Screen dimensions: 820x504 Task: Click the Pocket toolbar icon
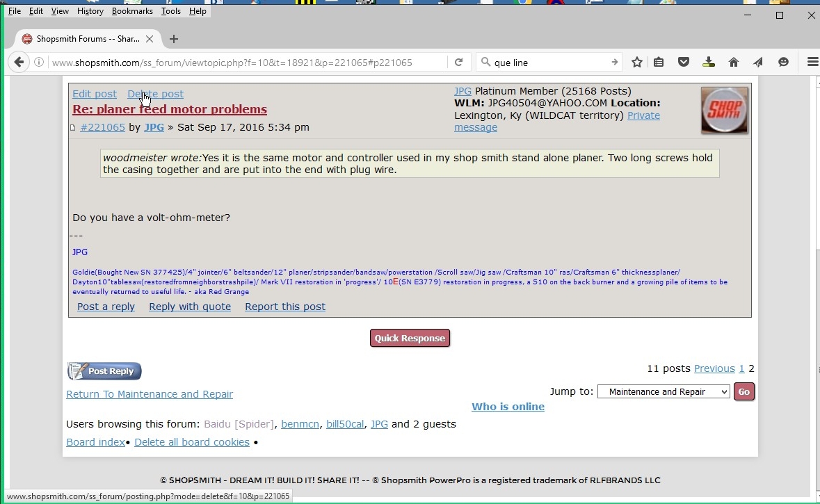coord(684,62)
